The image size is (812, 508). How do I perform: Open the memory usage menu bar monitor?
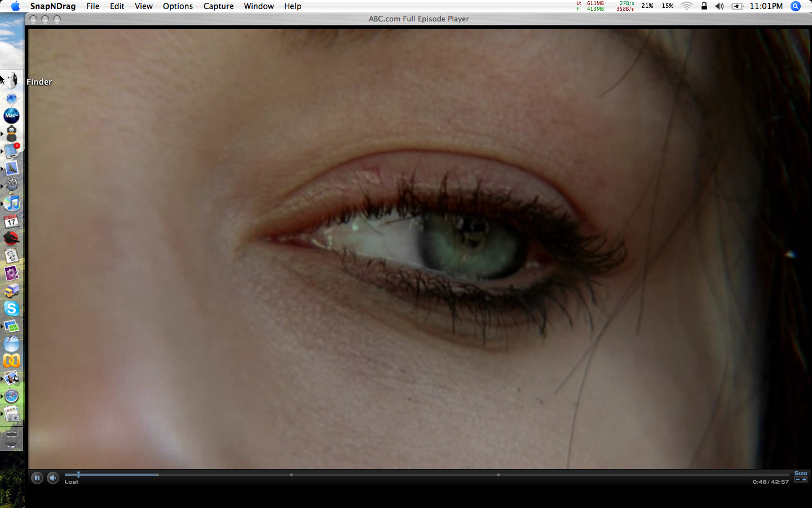pyautogui.click(x=590, y=6)
